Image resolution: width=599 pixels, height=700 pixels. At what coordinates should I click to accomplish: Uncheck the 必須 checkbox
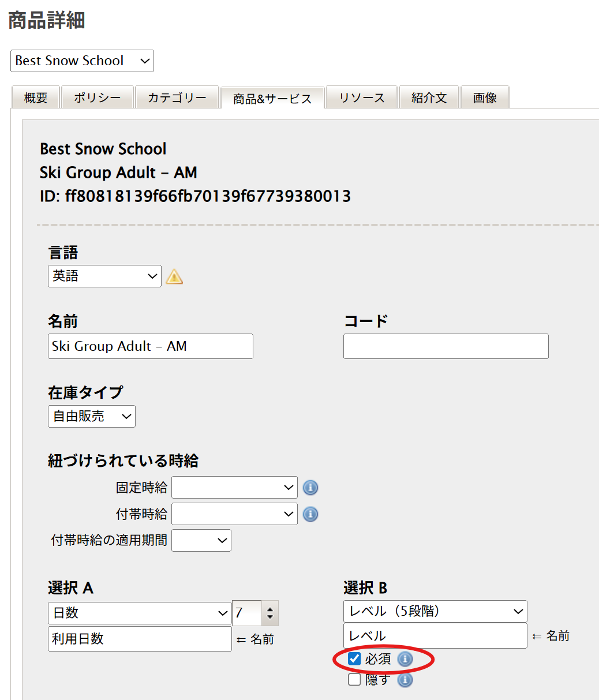coord(354,659)
